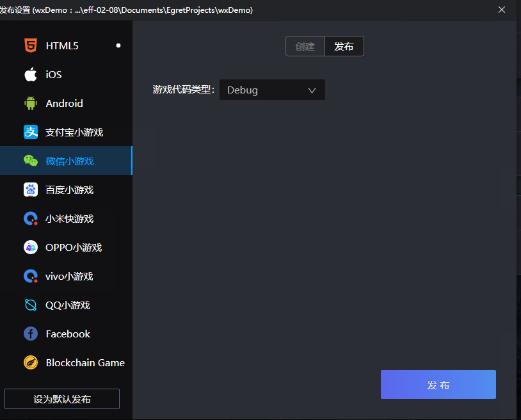Open 支付宝小游戏 publish settings

pos(31,132)
